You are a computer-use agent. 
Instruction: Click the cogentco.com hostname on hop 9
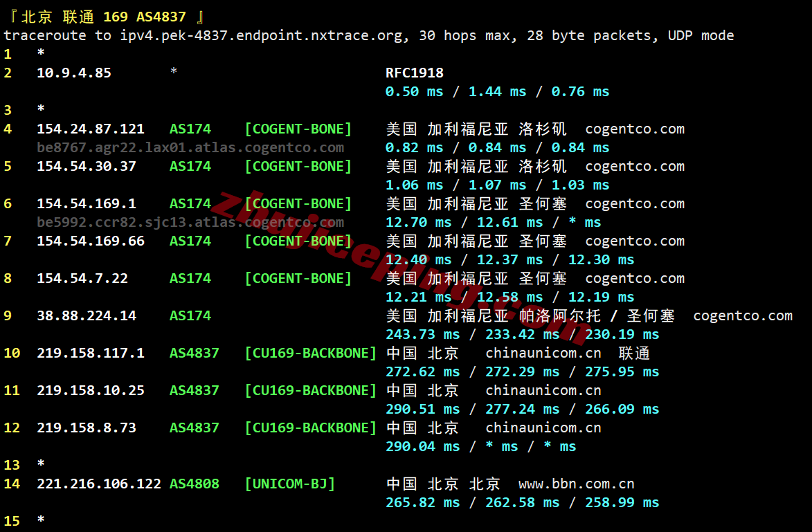(x=742, y=315)
